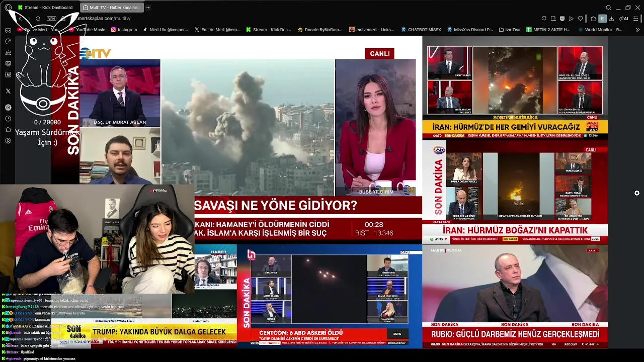The image size is (644, 362).
Task: Open the Player panel in sidebar
Action: 8,107
